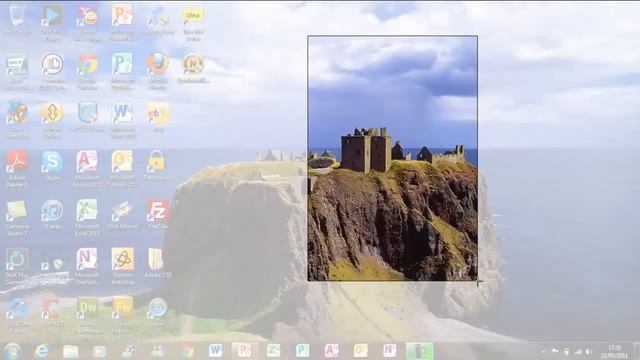
Task: Open Windows Media Player on taskbar
Action: click(x=99, y=351)
